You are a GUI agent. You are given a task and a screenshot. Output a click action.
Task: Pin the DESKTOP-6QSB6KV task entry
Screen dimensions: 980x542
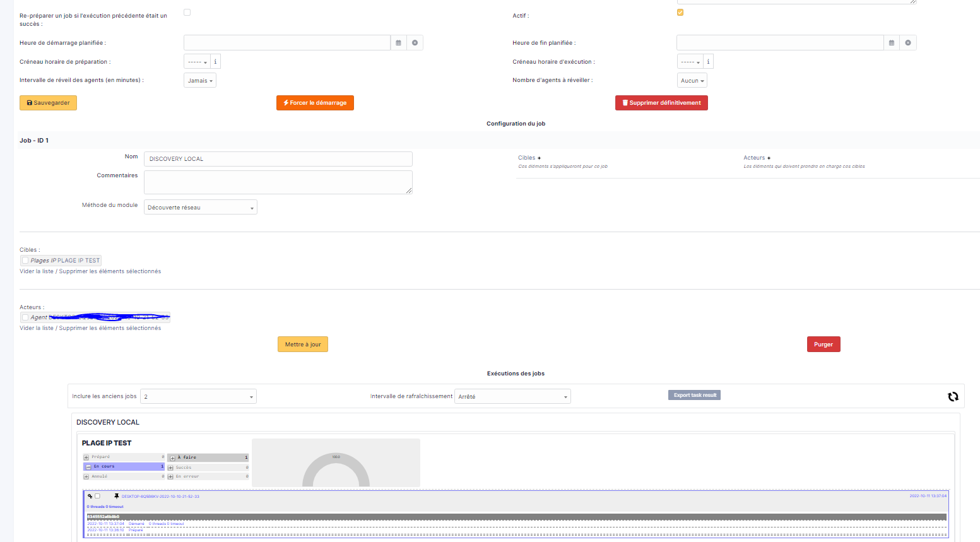(x=116, y=497)
